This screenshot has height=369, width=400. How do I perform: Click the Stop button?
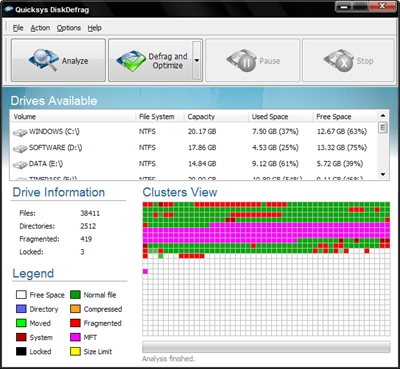pyautogui.click(x=348, y=60)
